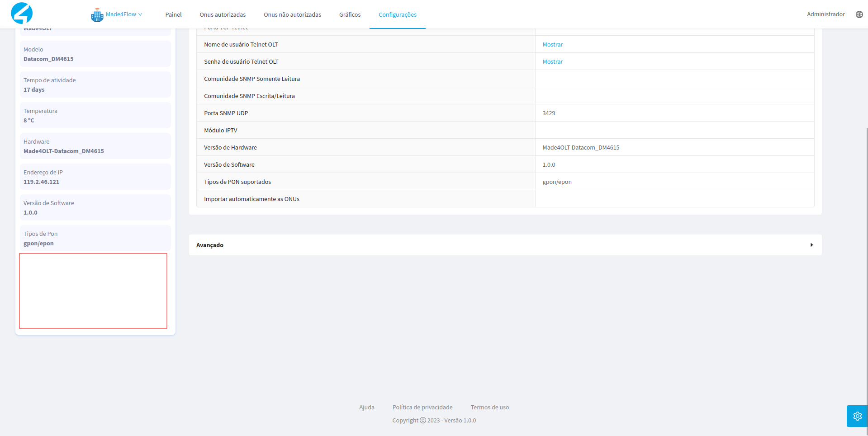Open the Administrador user menu
Screen dimensions: 868x436
[x=825, y=14]
